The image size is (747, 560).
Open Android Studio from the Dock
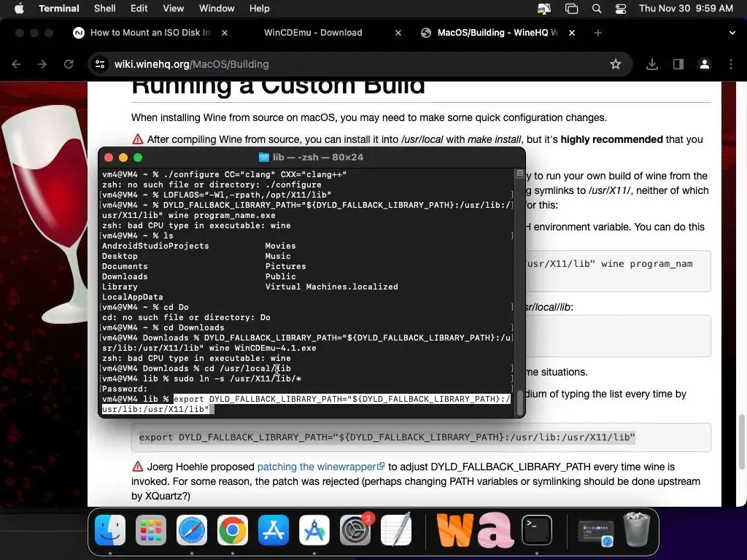(x=314, y=530)
